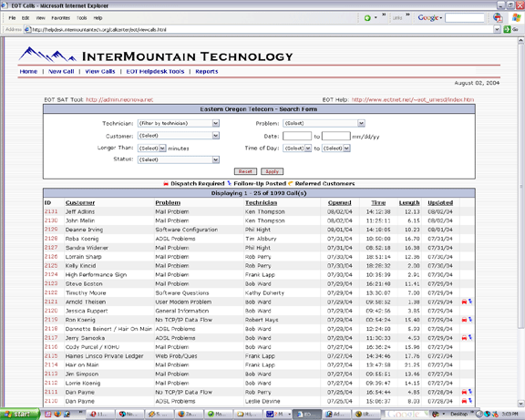Open the Longer Than minutes dropdown
The width and height of the screenshot is (525, 420).
pos(162,148)
